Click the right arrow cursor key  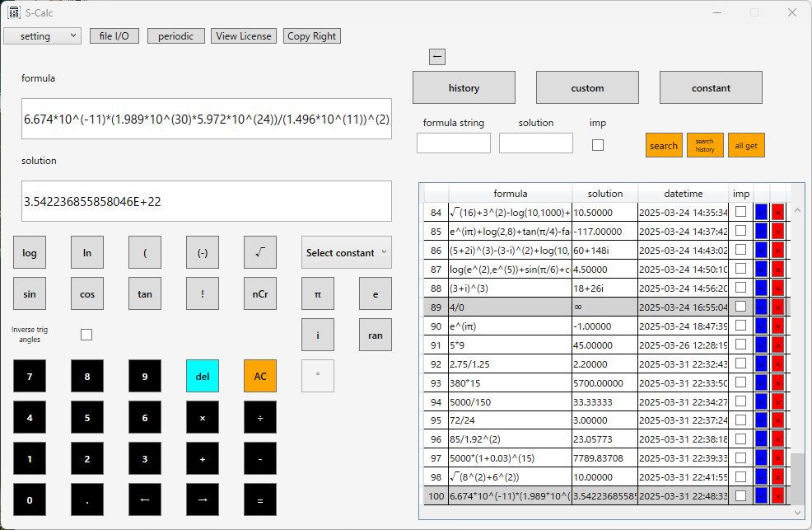(203, 500)
